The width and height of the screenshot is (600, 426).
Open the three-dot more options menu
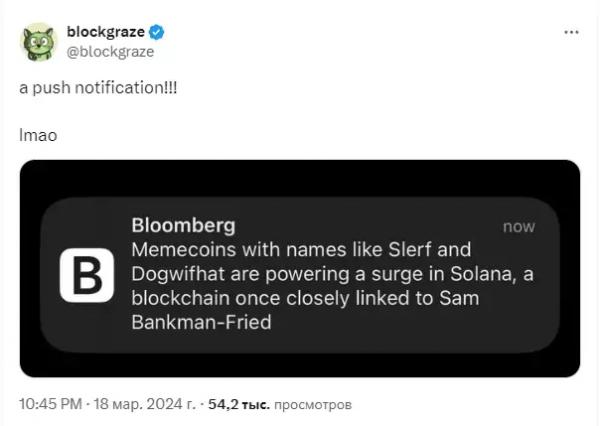(571, 32)
